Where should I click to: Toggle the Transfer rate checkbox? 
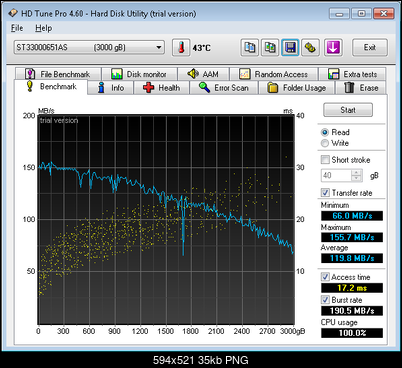[x=325, y=193]
